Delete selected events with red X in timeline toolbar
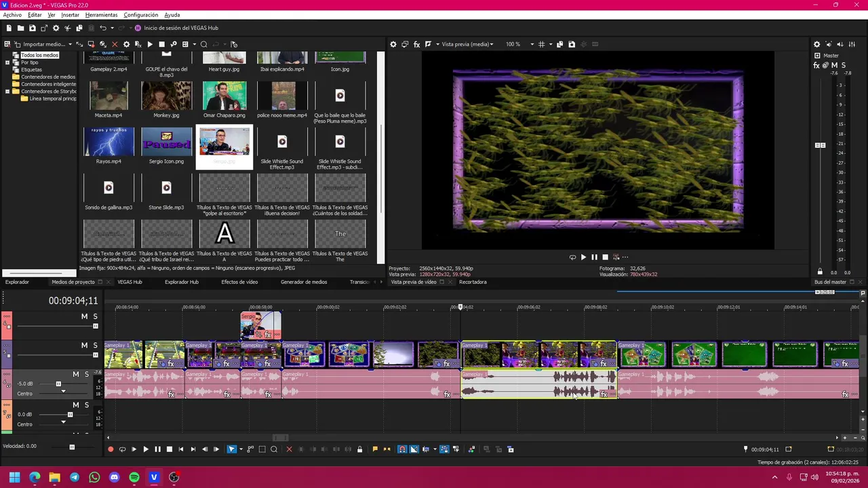The width and height of the screenshot is (868, 488). [x=289, y=449]
